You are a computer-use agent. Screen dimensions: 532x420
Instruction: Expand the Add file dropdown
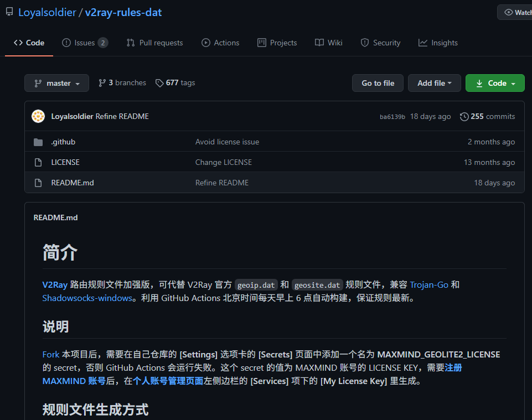point(434,82)
